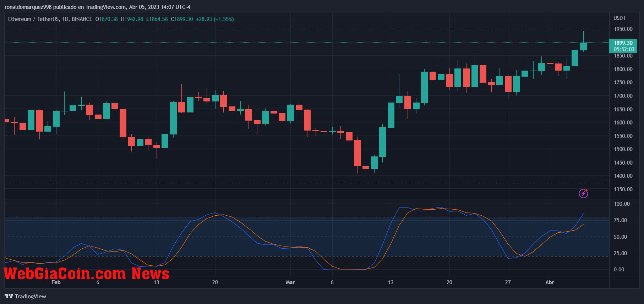This screenshot has height=304, width=644.
Task: Click the open value O1870.38
Action: (x=107, y=19)
